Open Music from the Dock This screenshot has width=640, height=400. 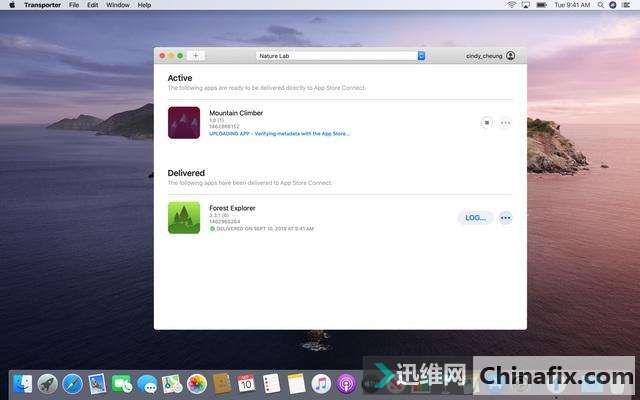pyautogui.click(x=321, y=384)
